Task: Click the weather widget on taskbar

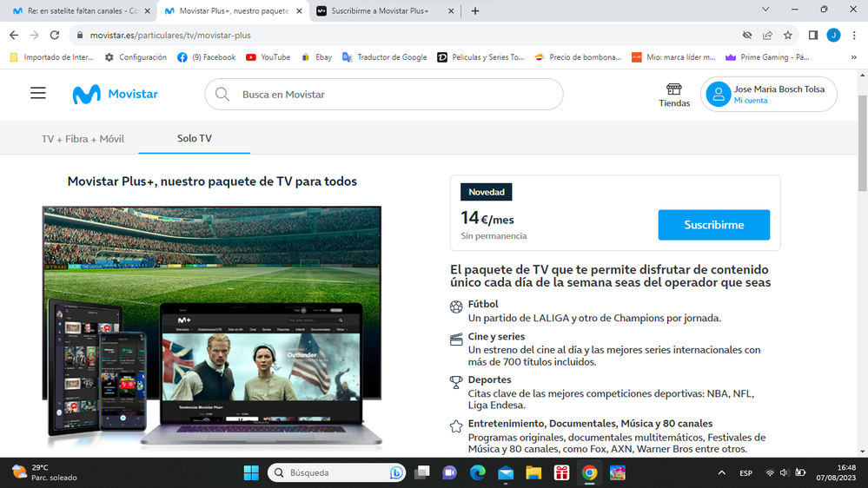Action: tap(45, 472)
